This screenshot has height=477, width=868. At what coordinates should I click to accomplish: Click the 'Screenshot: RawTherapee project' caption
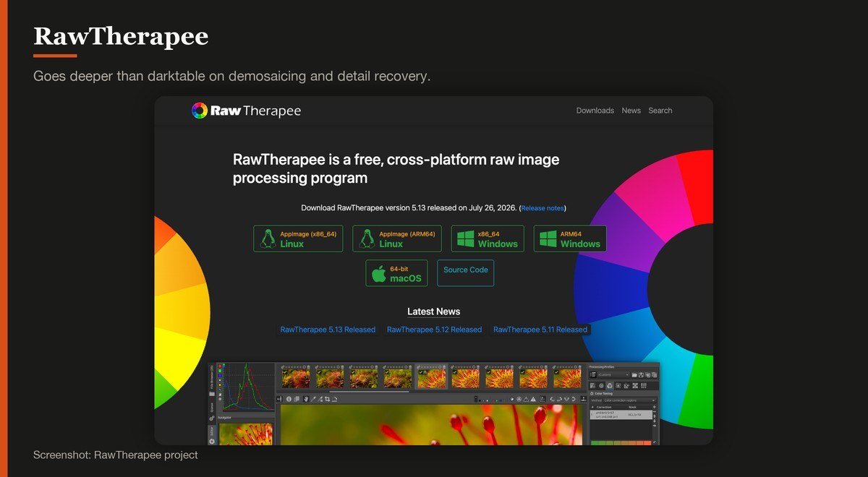116,455
